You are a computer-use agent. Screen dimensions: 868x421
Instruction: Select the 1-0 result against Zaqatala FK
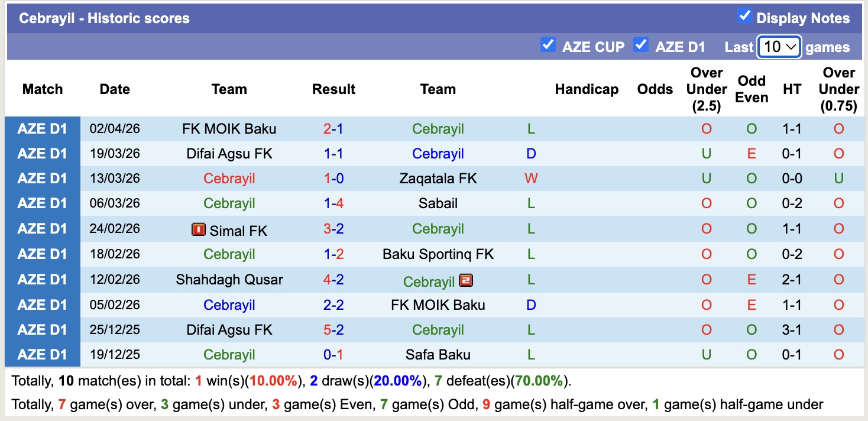(x=333, y=178)
